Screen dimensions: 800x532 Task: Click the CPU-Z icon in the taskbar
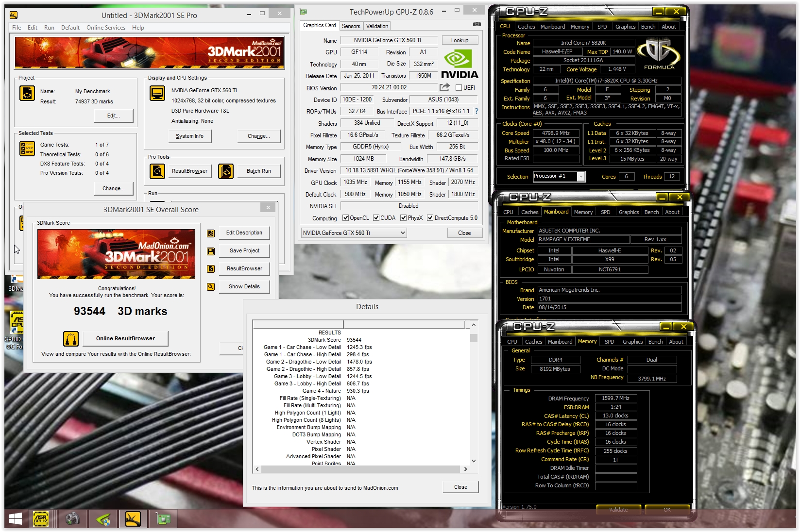tap(41, 519)
